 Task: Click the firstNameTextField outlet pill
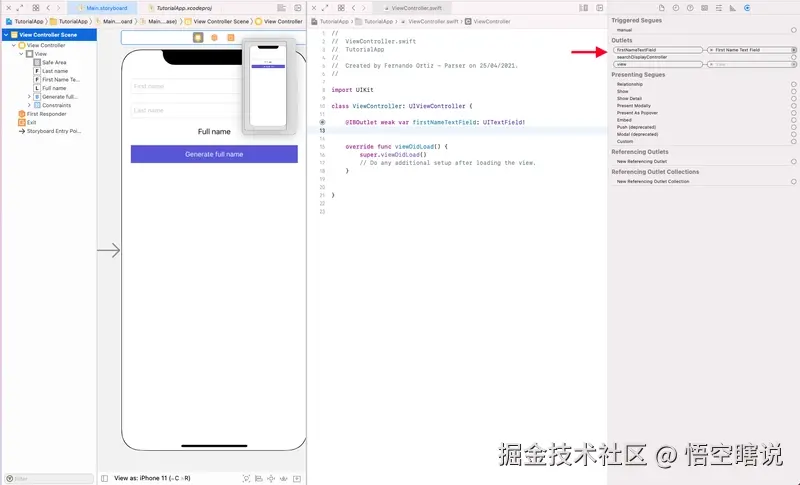tap(658, 50)
